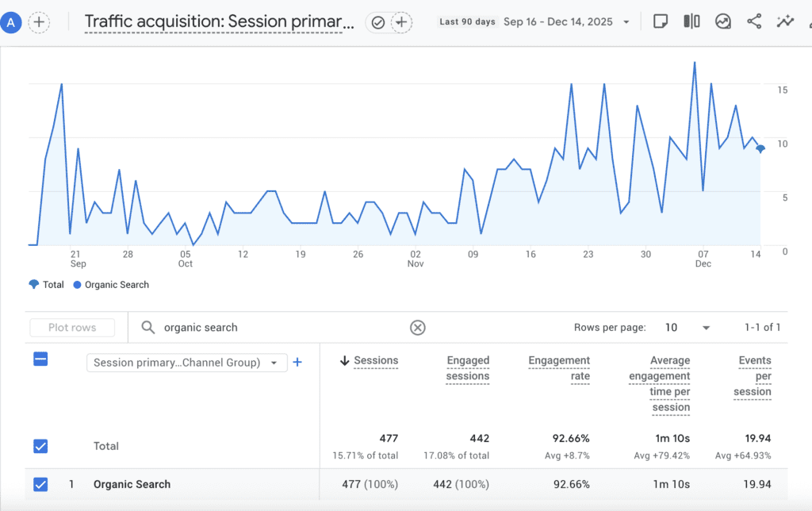
Task: Uncheck the Organic Search row checkbox
Action: point(40,484)
